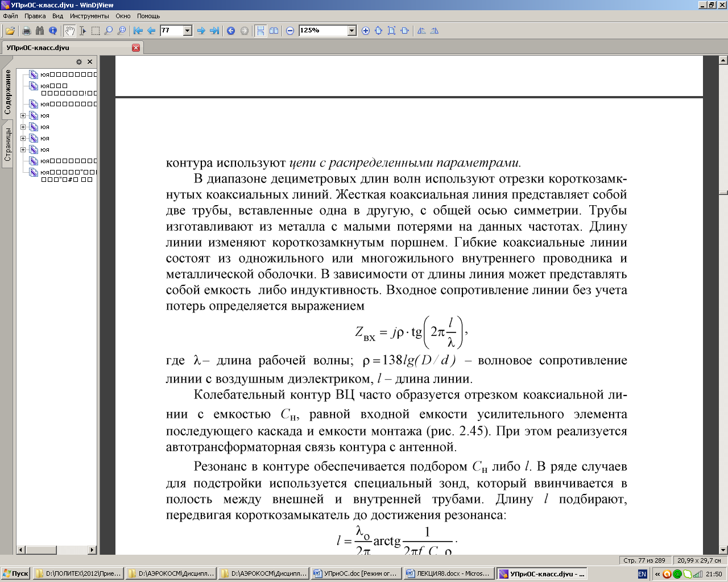The height and width of the screenshot is (582, 728).
Task: Activate the zoom lens tool with plus
Action: (x=122, y=31)
